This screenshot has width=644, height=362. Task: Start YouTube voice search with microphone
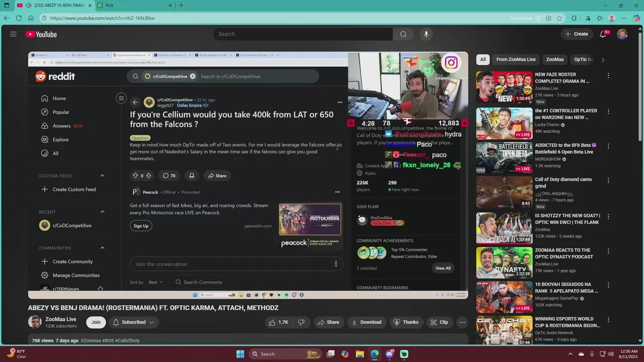click(426, 34)
